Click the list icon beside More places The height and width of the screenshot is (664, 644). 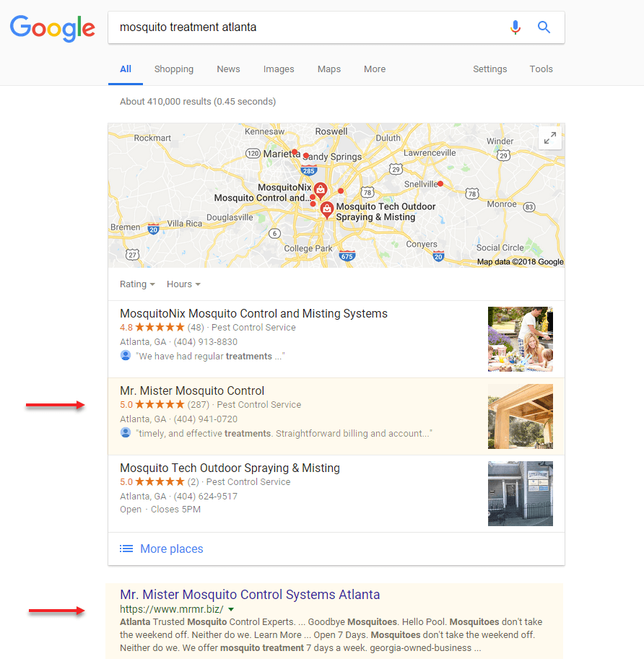tap(126, 549)
